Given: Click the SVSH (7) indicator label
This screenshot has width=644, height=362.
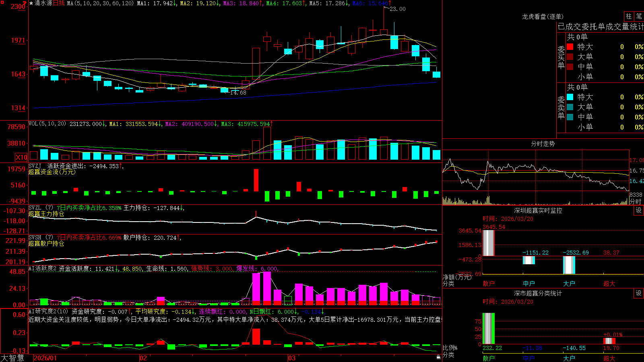Looking at the screenshot, I should coord(41,238).
